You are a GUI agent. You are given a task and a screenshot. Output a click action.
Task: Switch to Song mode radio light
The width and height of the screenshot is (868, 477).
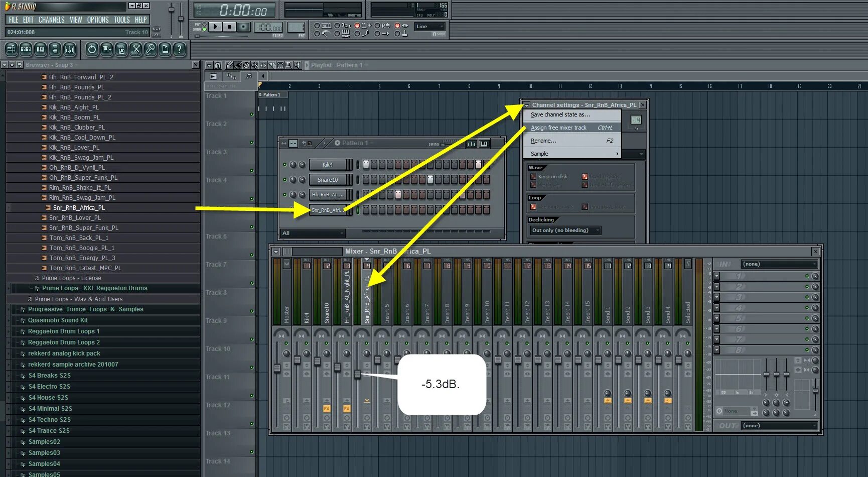pos(205,30)
